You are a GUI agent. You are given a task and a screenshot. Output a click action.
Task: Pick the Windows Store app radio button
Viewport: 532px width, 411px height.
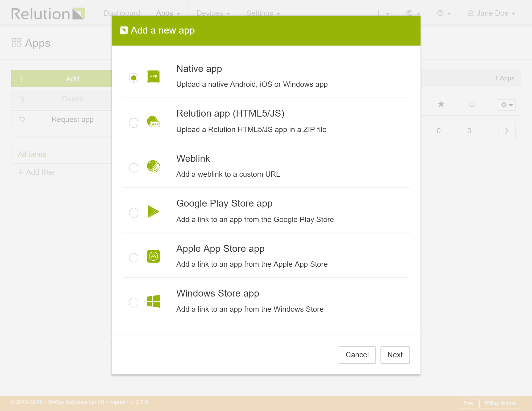[x=134, y=302]
